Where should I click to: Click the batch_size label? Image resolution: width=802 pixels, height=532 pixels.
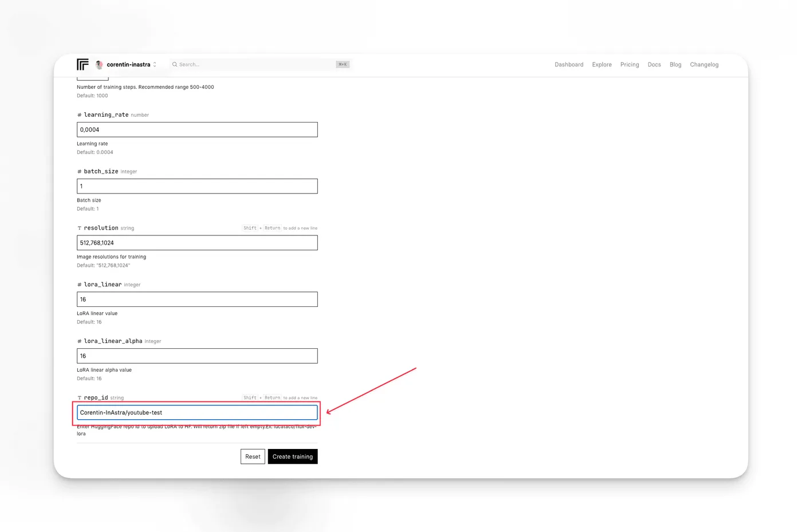tap(101, 171)
